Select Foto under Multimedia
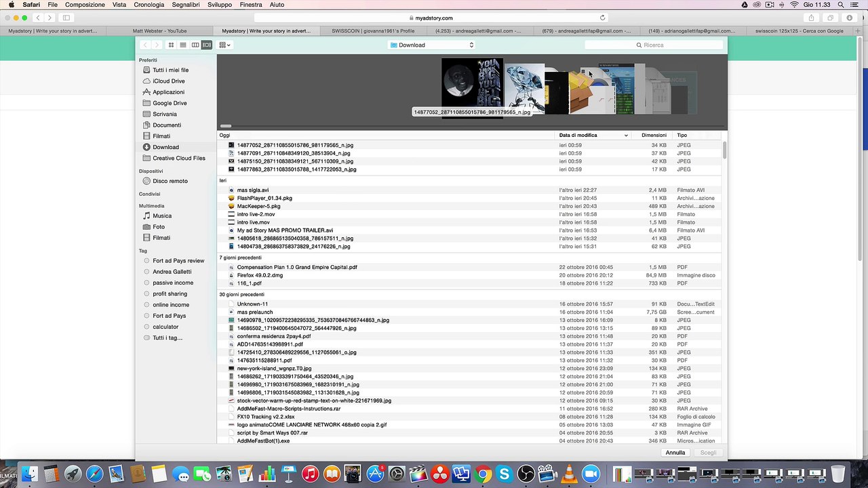The width and height of the screenshot is (868, 488). tap(159, 226)
